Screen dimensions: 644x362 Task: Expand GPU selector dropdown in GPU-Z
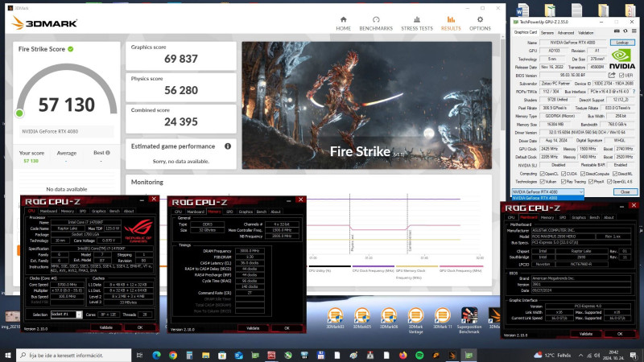(580, 191)
